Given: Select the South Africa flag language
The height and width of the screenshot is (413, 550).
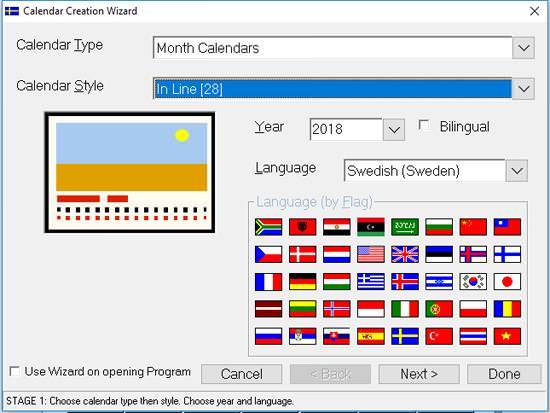Looking at the screenshot, I should [x=268, y=227].
